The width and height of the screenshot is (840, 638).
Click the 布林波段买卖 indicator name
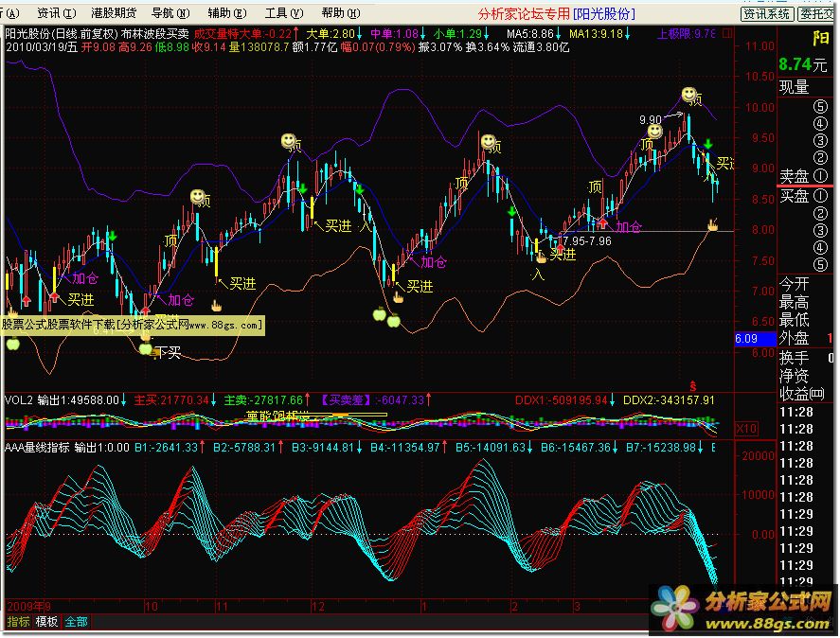[x=154, y=34]
